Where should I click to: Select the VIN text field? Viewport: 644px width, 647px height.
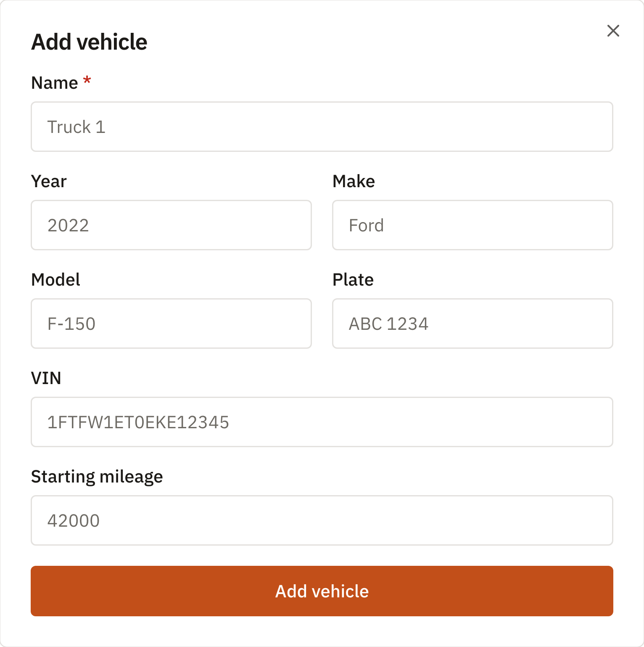coord(322,422)
